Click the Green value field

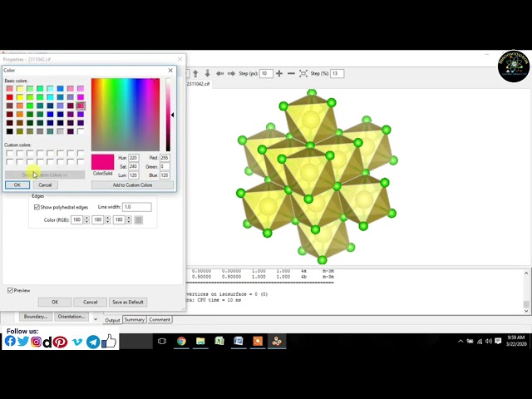pos(165,166)
